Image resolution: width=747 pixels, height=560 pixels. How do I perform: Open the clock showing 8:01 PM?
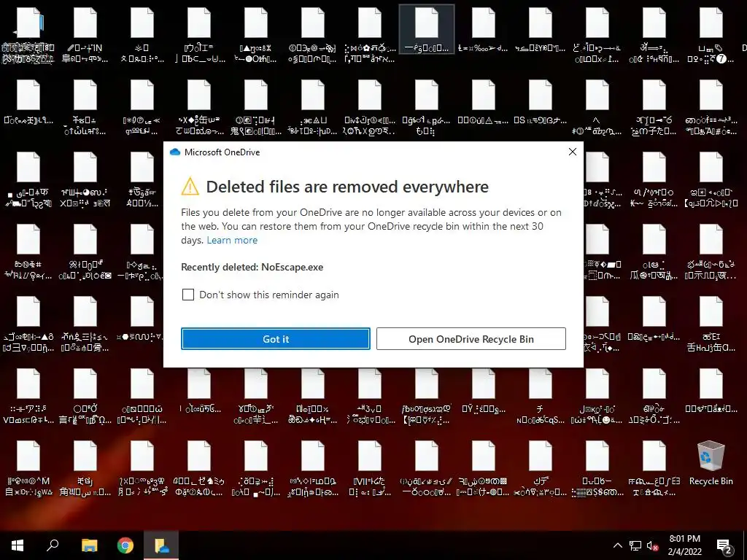(684, 545)
